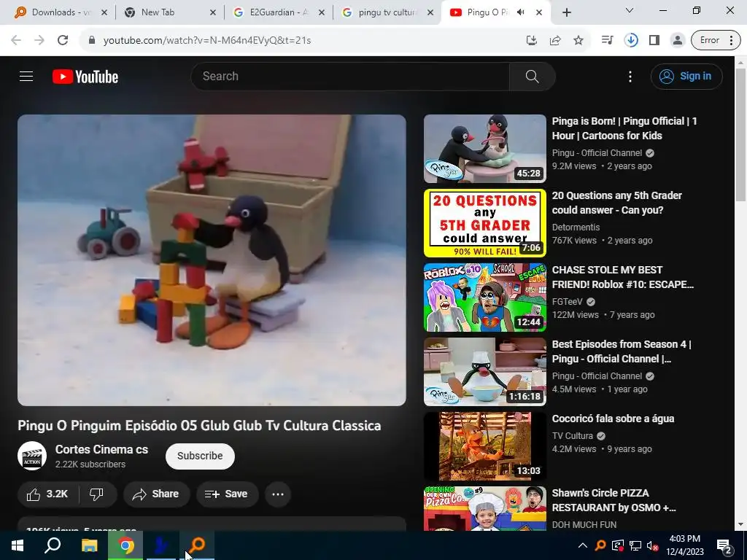Viewport: 747px width, 560px height.
Task: Open Cocoricó fala sobre a água title
Action: tap(613, 419)
